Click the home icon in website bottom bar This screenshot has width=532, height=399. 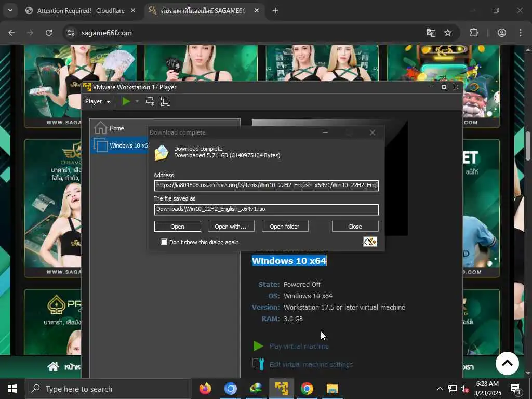click(x=53, y=366)
